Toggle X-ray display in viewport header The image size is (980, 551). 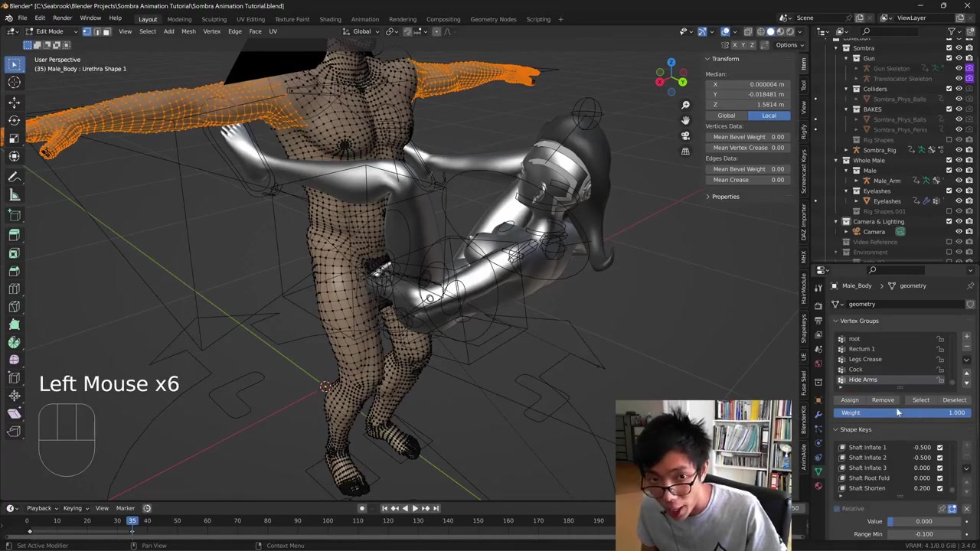click(746, 31)
